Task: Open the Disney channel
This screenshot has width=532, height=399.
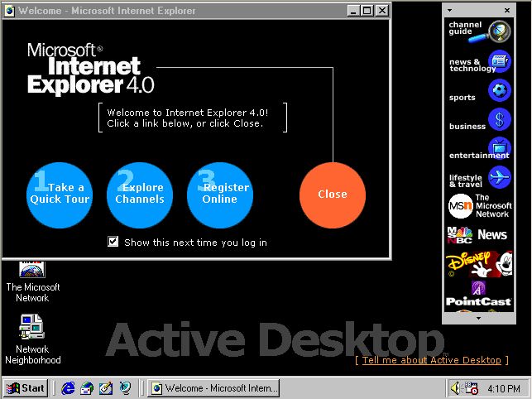Action: click(479, 264)
